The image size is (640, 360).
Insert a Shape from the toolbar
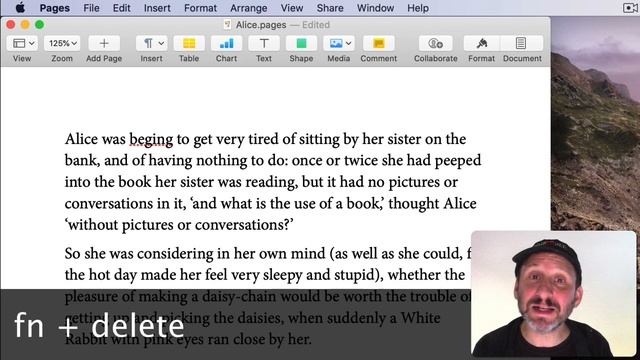coord(301,43)
